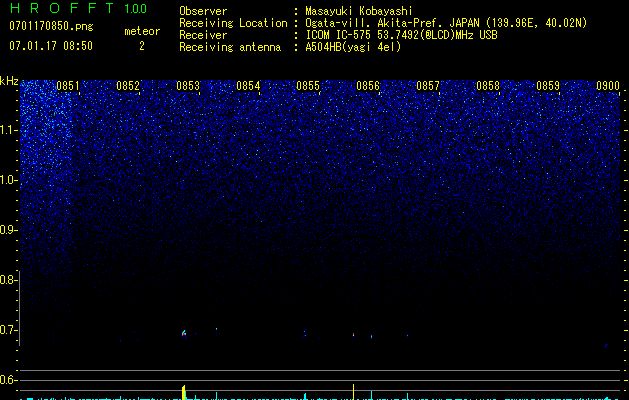
Task: Click the tall yellow power spike near 0853
Action: tap(184, 392)
